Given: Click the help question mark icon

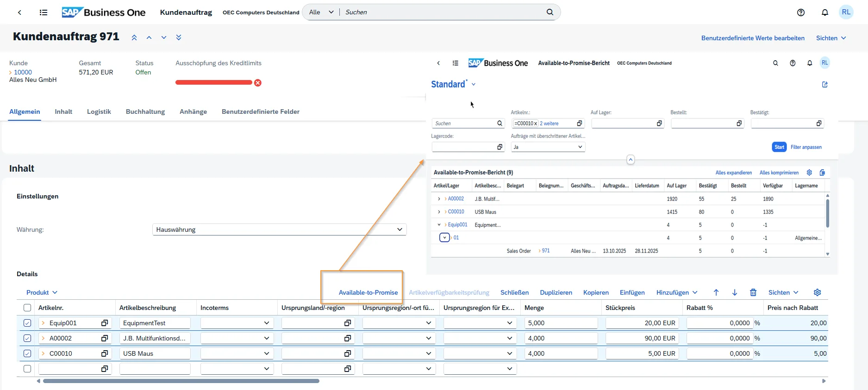Looking at the screenshot, I should (x=801, y=12).
